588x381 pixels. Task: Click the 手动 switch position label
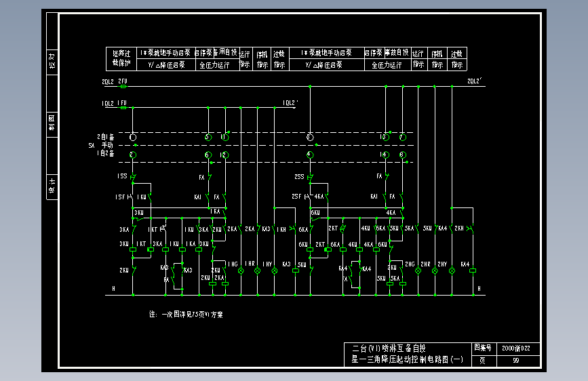tap(107, 145)
